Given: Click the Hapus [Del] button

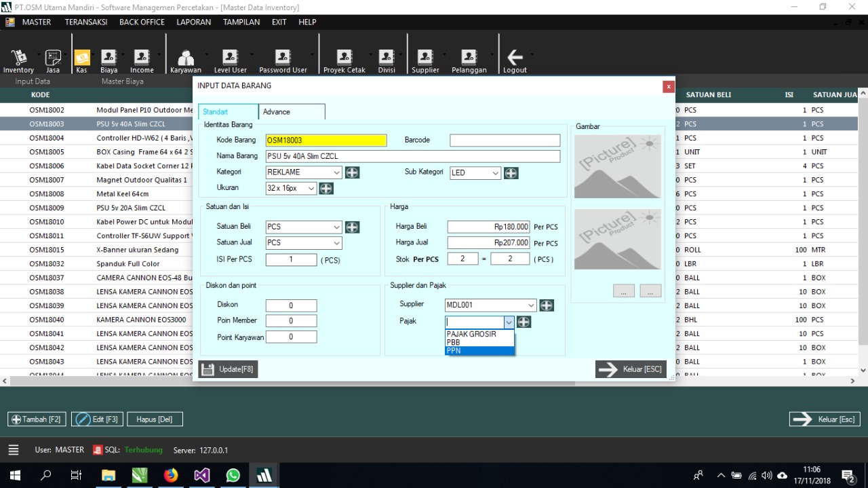Looking at the screenshot, I should (x=155, y=419).
